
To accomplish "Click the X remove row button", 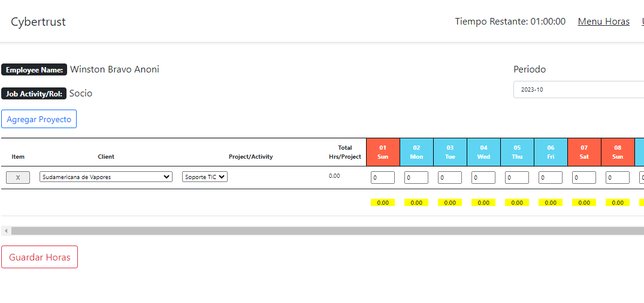I will click(x=18, y=177).
